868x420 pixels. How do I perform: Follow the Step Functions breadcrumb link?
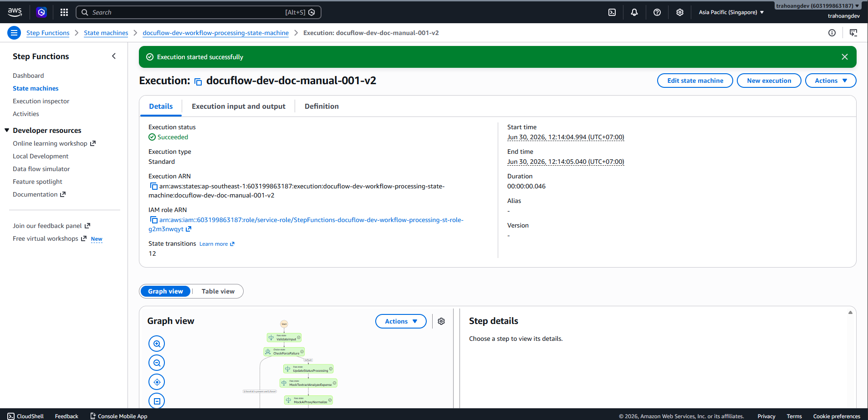[48, 33]
